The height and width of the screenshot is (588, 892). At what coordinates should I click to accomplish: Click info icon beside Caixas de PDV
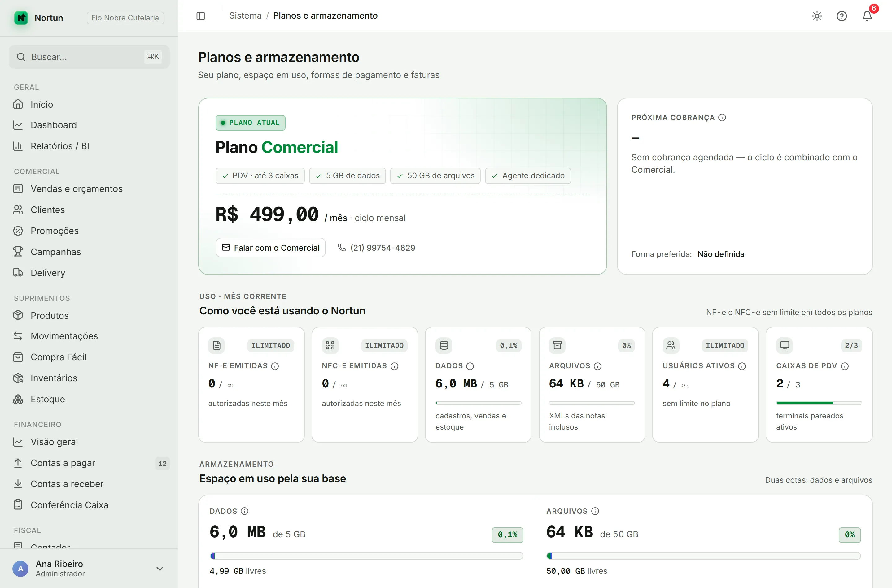coord(845,366)
